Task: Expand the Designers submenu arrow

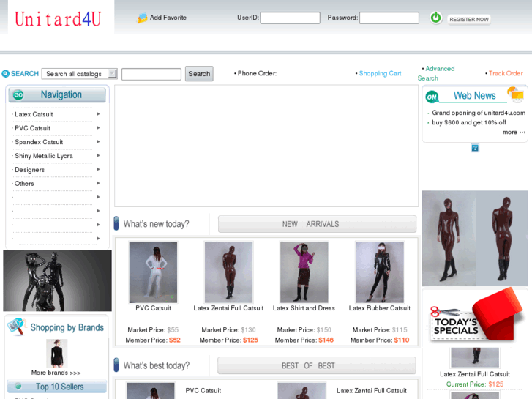Action: 98,169
